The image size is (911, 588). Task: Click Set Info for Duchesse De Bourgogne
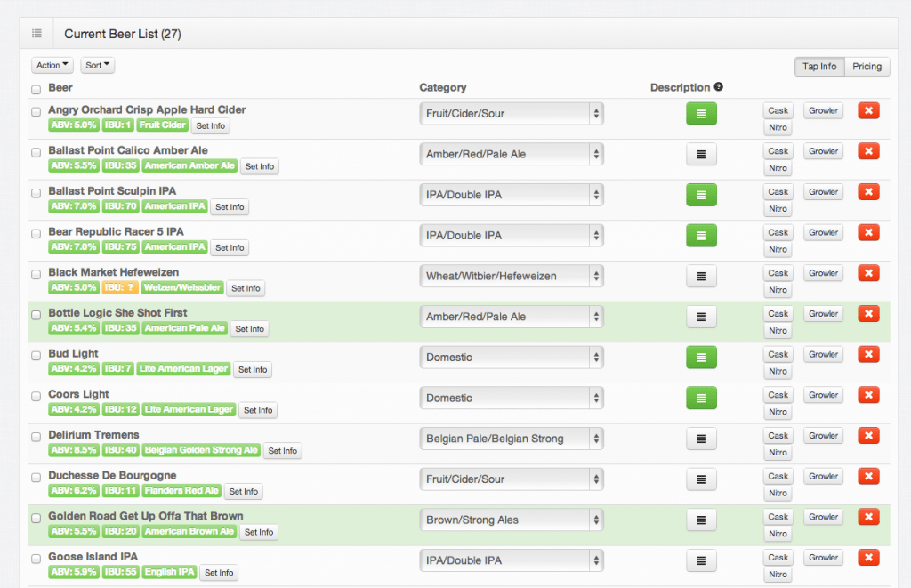coord(244,492)
